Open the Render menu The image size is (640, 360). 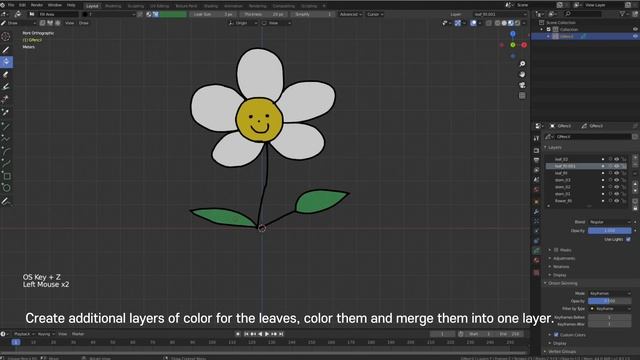(37, 5)
